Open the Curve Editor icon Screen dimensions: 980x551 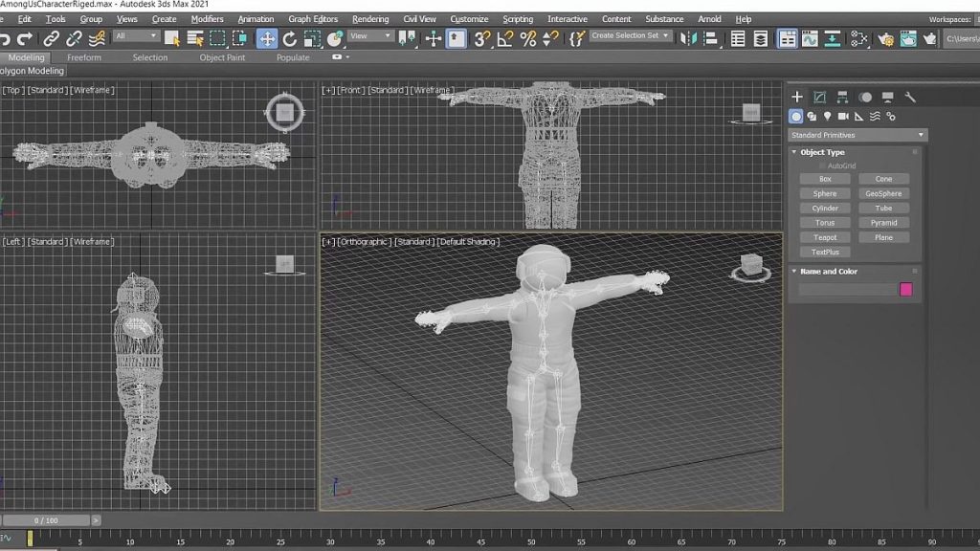pos(810,39)
